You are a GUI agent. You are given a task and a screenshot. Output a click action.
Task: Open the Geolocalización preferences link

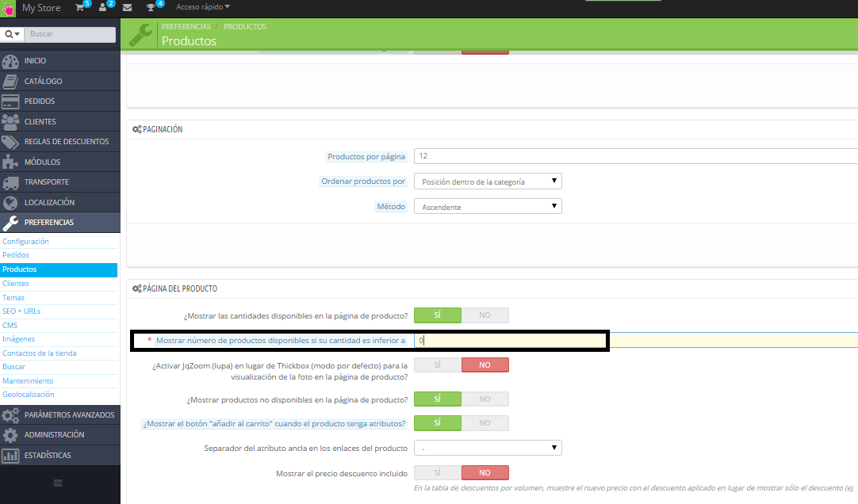[29, 394]
